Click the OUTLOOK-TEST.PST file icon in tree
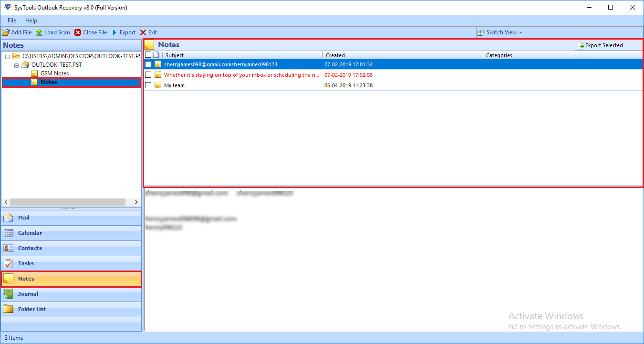 click(x=25, y=65)
